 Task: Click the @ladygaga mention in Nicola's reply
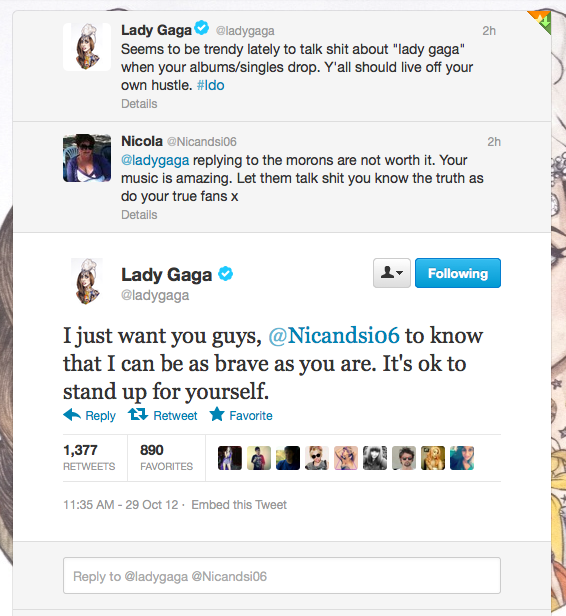click(155, 160)
